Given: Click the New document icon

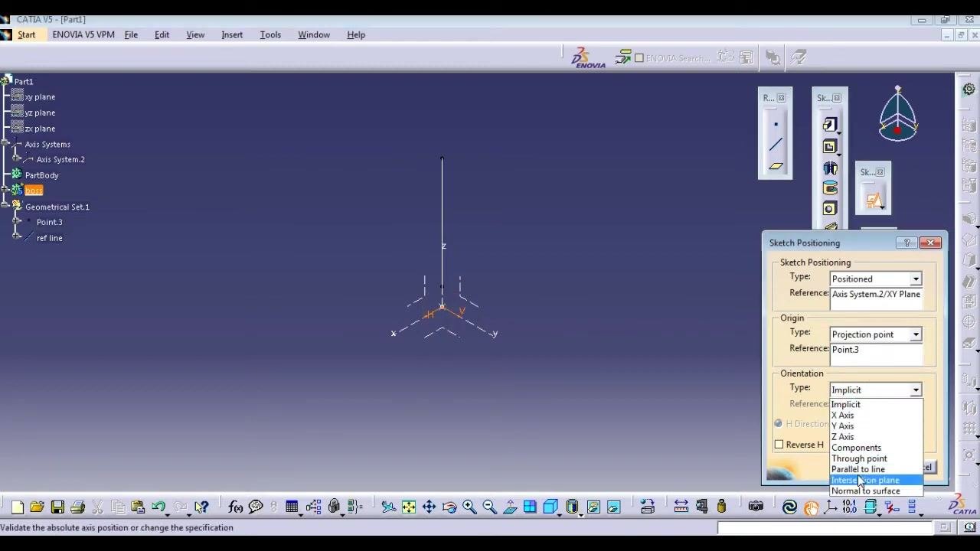Looking at the screenshot, I should 17,507.
